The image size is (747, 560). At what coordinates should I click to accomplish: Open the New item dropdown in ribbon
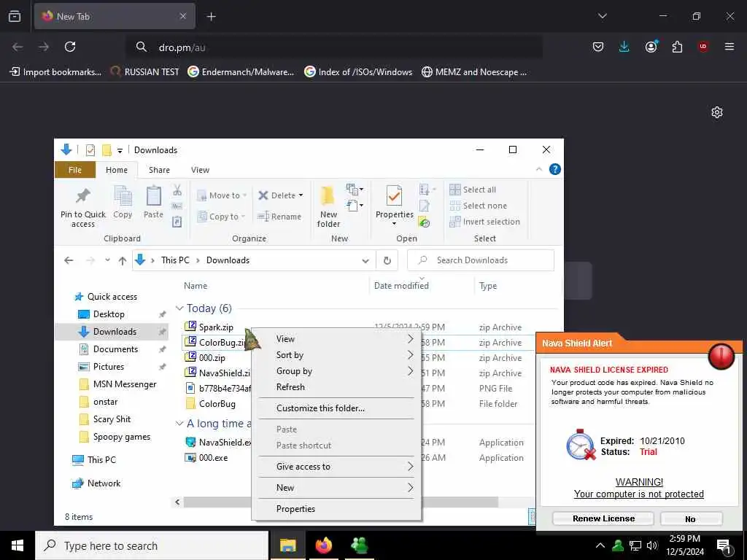click(x=355, y=190)
